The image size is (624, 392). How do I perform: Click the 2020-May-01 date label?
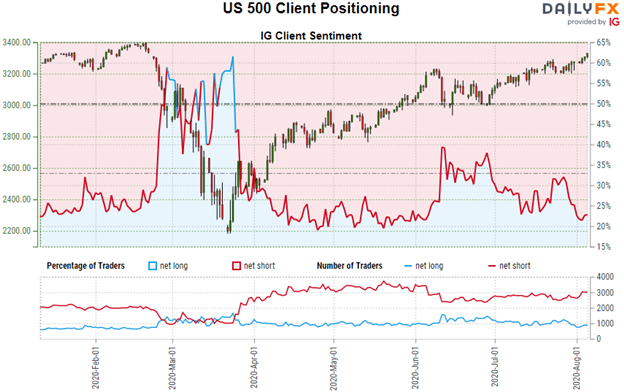(333, 367)
